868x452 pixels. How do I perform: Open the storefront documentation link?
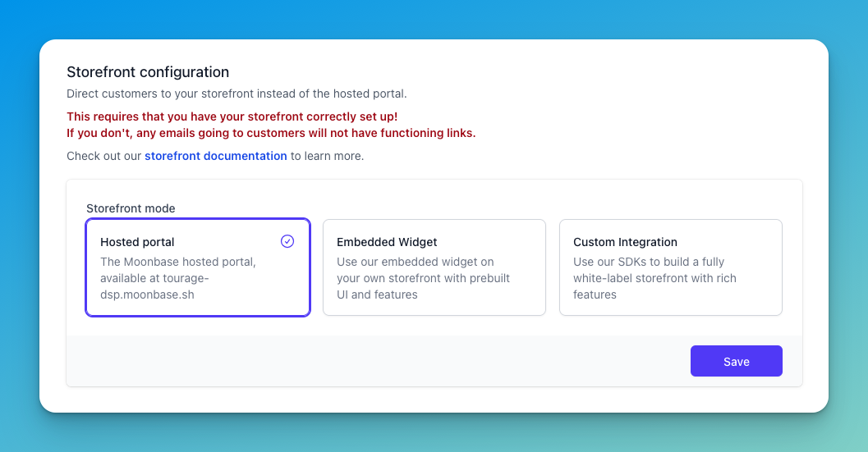coord(216,156)
